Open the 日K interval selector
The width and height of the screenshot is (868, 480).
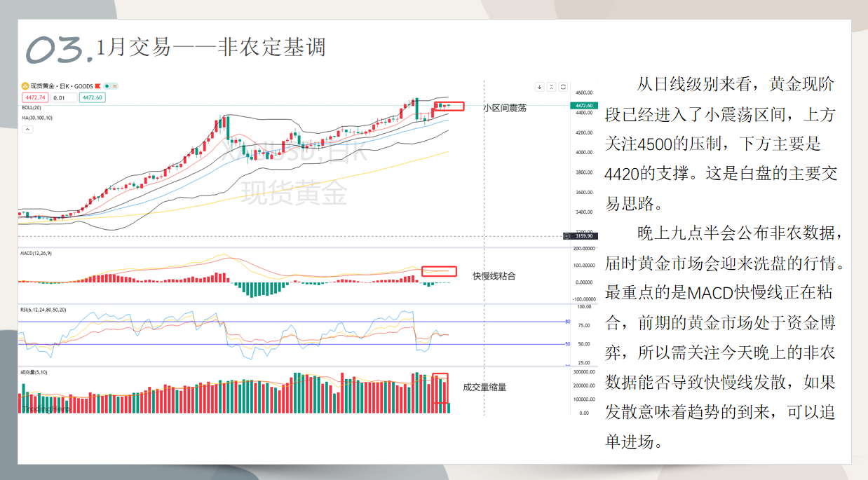[65, 85]
